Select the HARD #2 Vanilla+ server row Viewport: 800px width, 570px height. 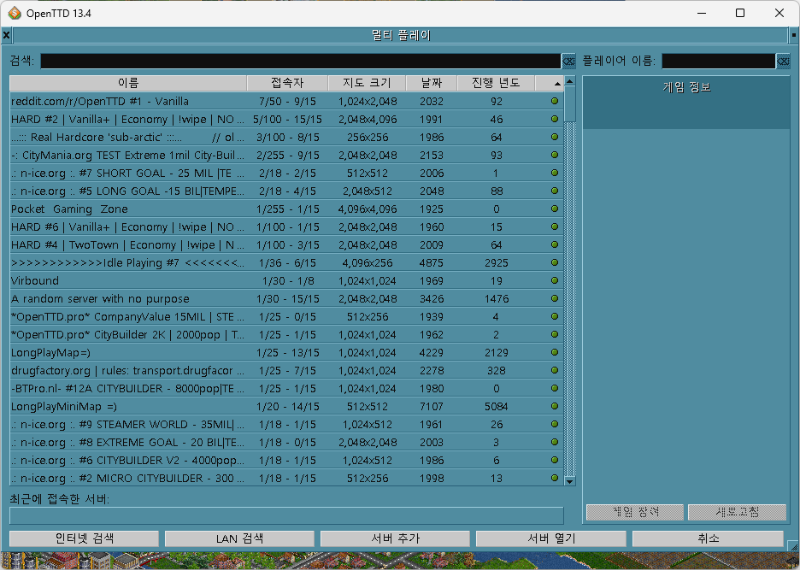click(286, 119)
